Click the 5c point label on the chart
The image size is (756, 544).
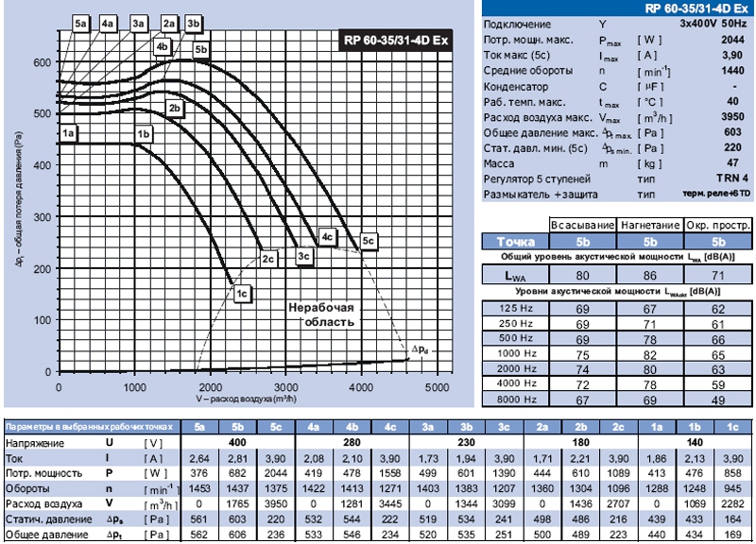[x=369, y=242]
